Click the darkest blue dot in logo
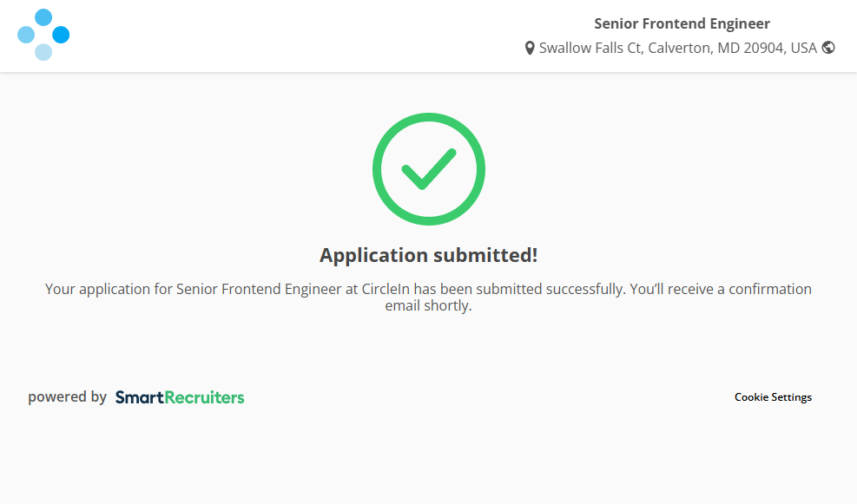This screenshot has height=504, width=857. pyautogui.click(x=61, y=35)
